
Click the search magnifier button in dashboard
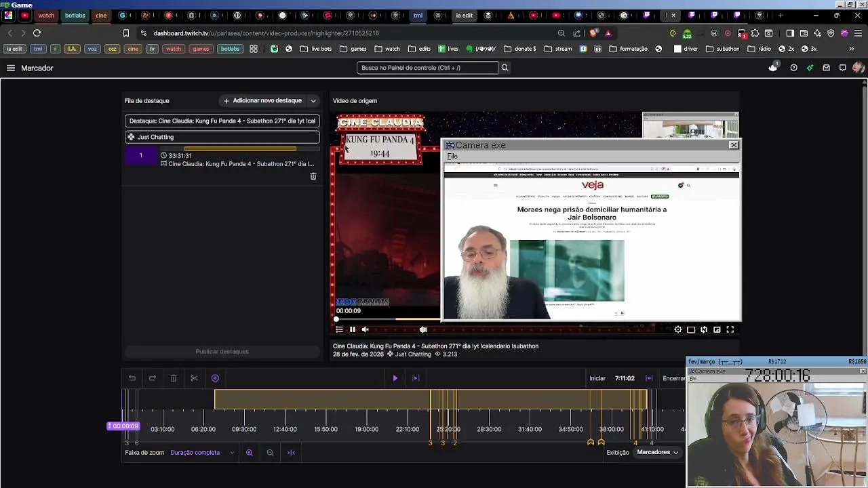505,68
